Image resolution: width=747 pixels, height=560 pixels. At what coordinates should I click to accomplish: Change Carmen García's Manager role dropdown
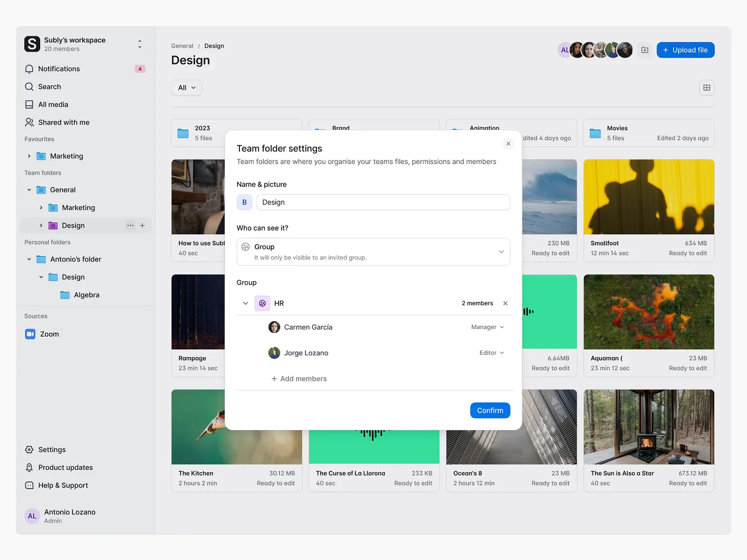[x=487, y=327]
